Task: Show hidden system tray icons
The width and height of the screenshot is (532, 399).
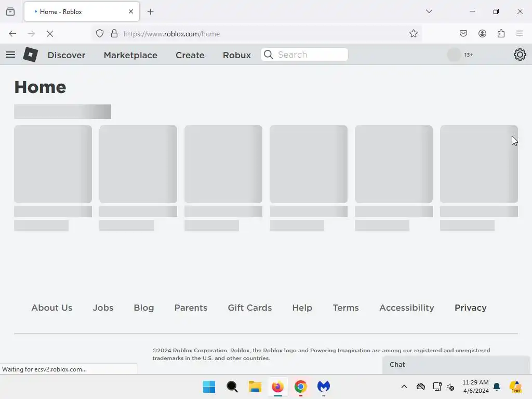Action: (x=404, y=387)
